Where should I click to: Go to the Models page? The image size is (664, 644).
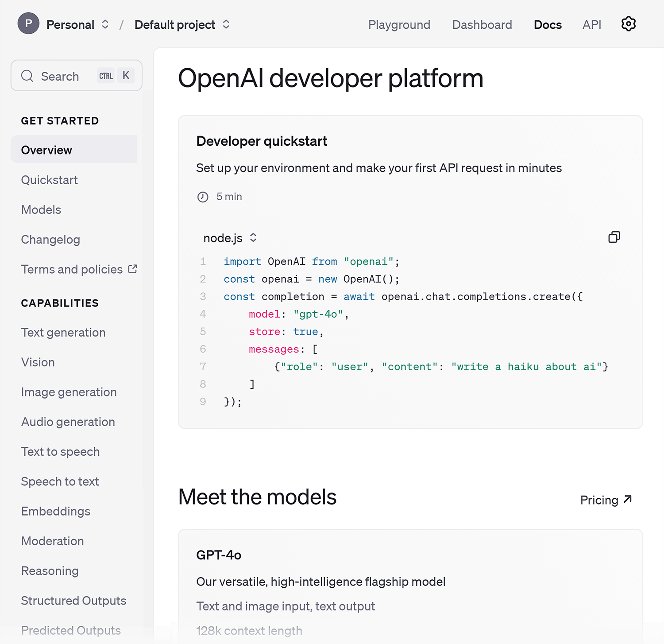click(41, 209)
